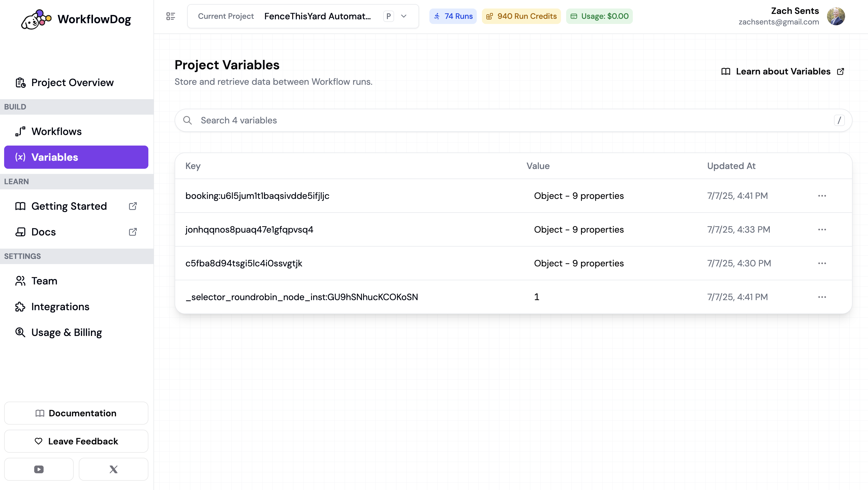
Task: Click the 940 Run Credits badge
Action: (521, 16)
